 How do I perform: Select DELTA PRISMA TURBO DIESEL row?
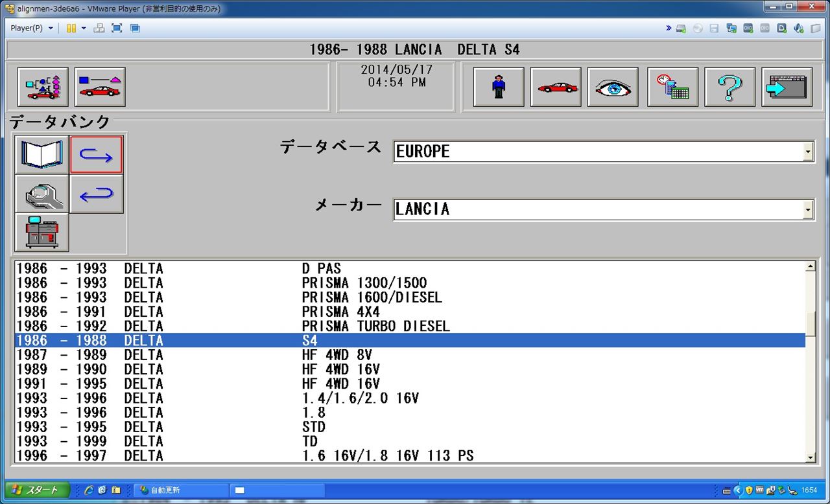pos(410,326)
